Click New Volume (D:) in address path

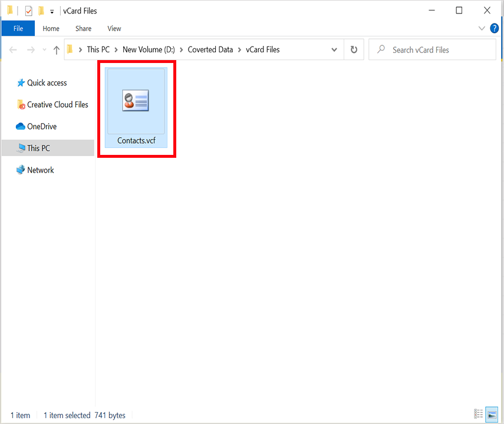coord(149,49)
